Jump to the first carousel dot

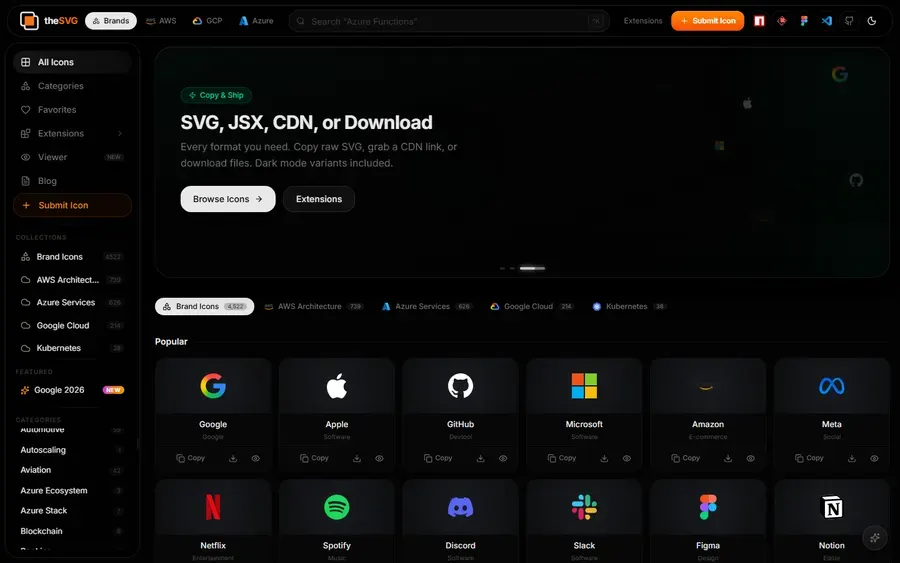502,268
